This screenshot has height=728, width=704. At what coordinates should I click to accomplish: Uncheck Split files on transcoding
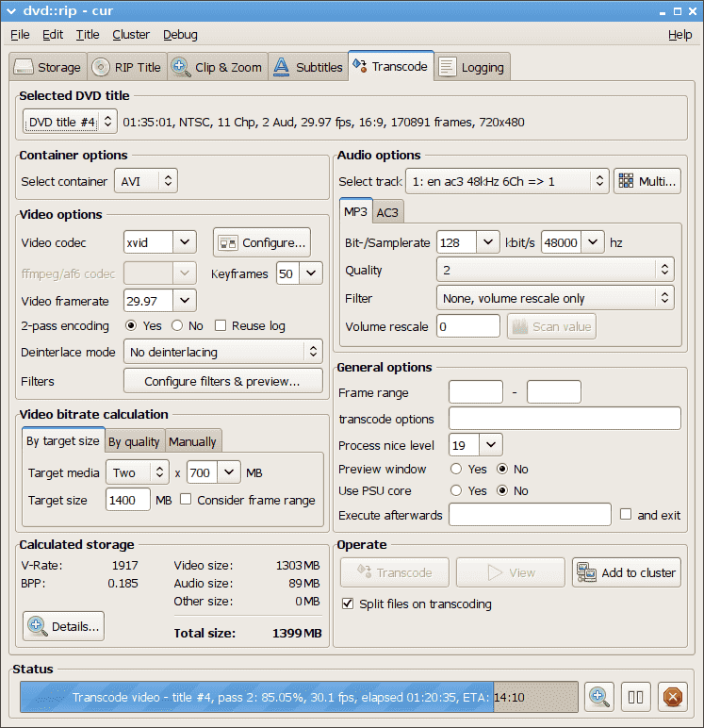click(347, 604)
